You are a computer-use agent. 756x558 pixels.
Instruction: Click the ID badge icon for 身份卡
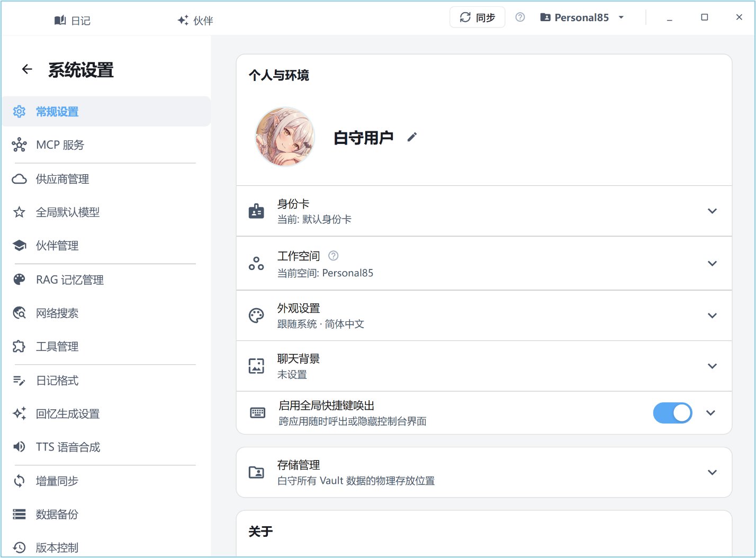(x=256, y=211)
